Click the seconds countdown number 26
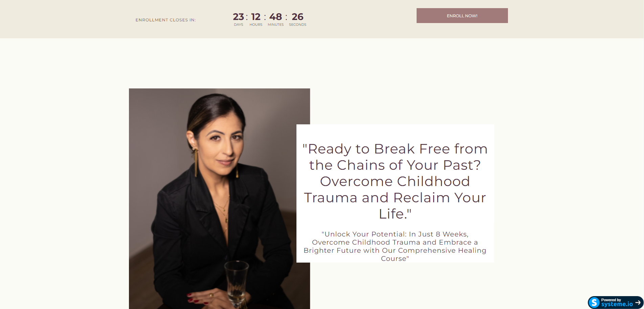The width and height of the screenshot is (644, 309). coord(297,17)
